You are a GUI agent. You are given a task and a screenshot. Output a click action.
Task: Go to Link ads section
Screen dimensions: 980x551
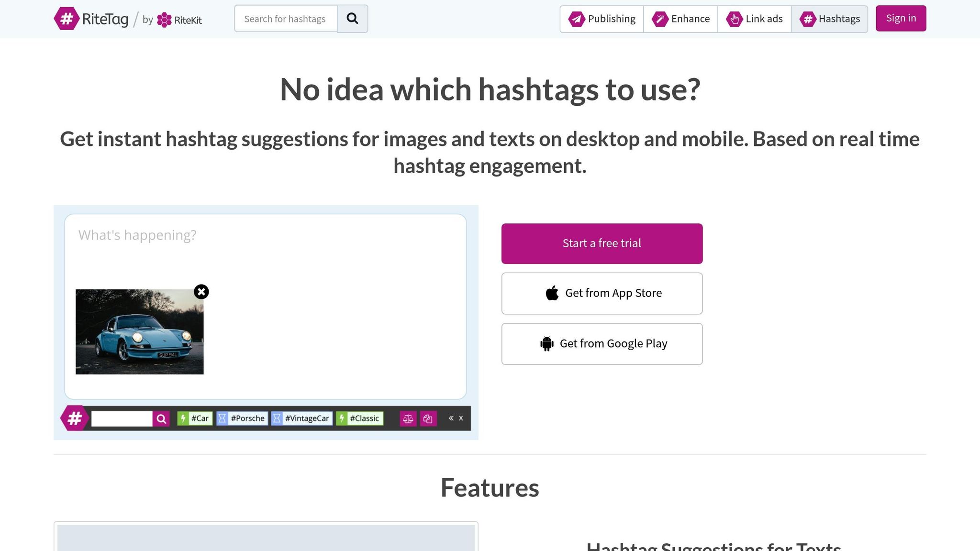tap(754, 19)
